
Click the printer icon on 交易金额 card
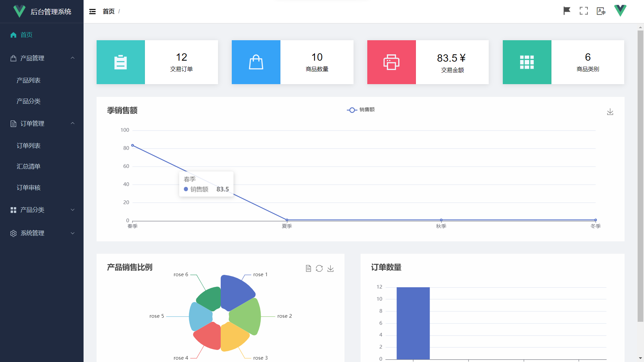tap(391, 62)
